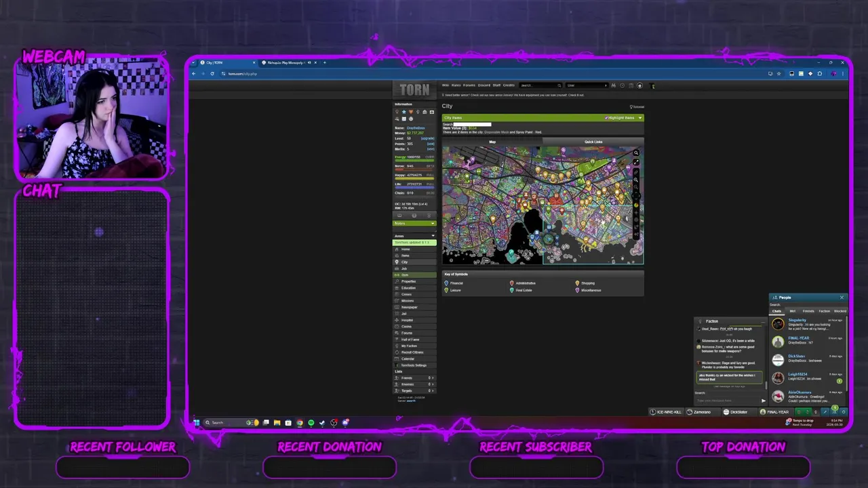Viewport: 868px width, 488px height.
Task: Click the TORN logo
Action: pos(414,89)
